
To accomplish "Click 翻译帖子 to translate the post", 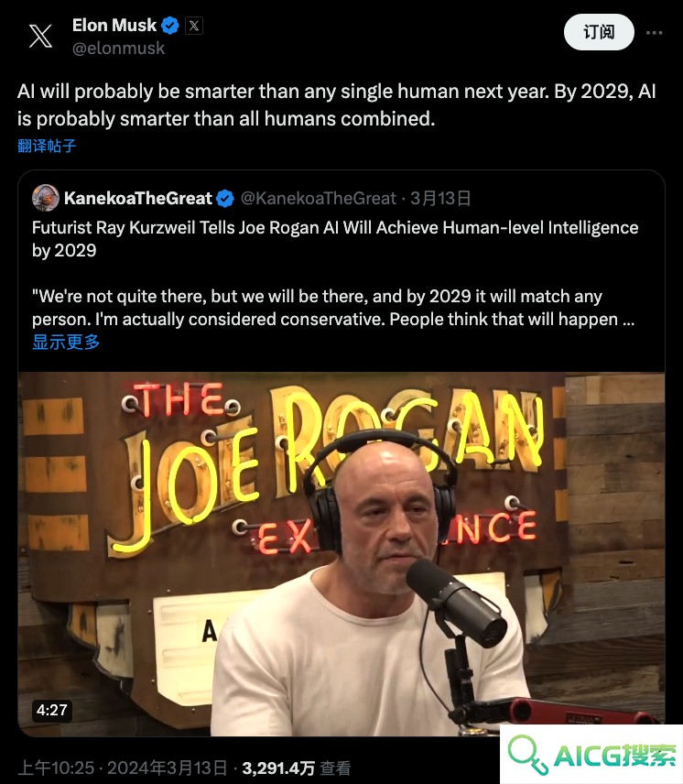I will tap(47, 146).
